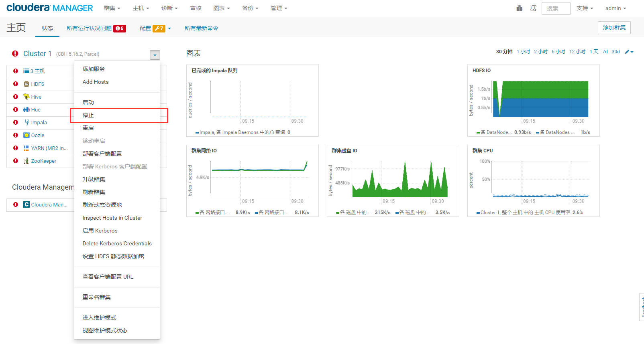Click the hosts list icon
Screen dimensions: 644x344
26,71
